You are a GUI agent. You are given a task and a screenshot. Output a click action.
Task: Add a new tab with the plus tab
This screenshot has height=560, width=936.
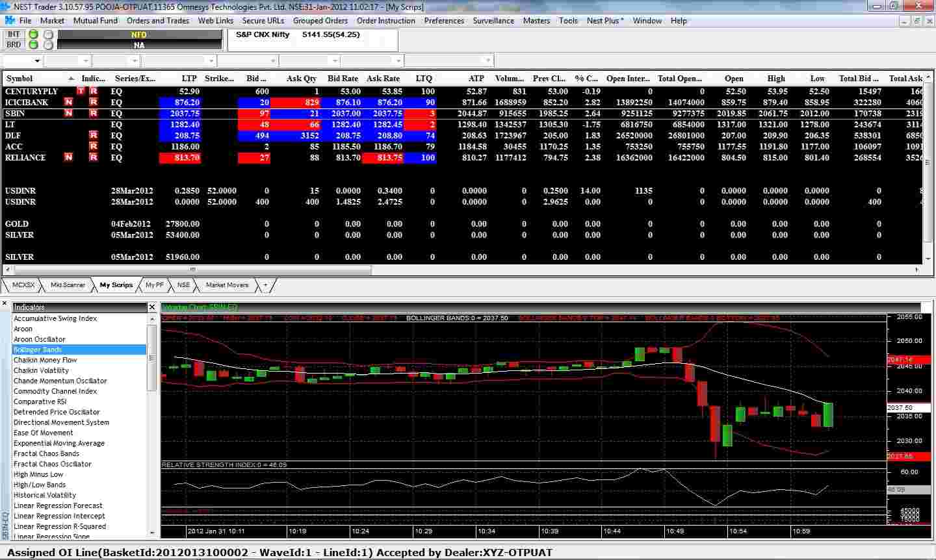click(x=265, y=285)
